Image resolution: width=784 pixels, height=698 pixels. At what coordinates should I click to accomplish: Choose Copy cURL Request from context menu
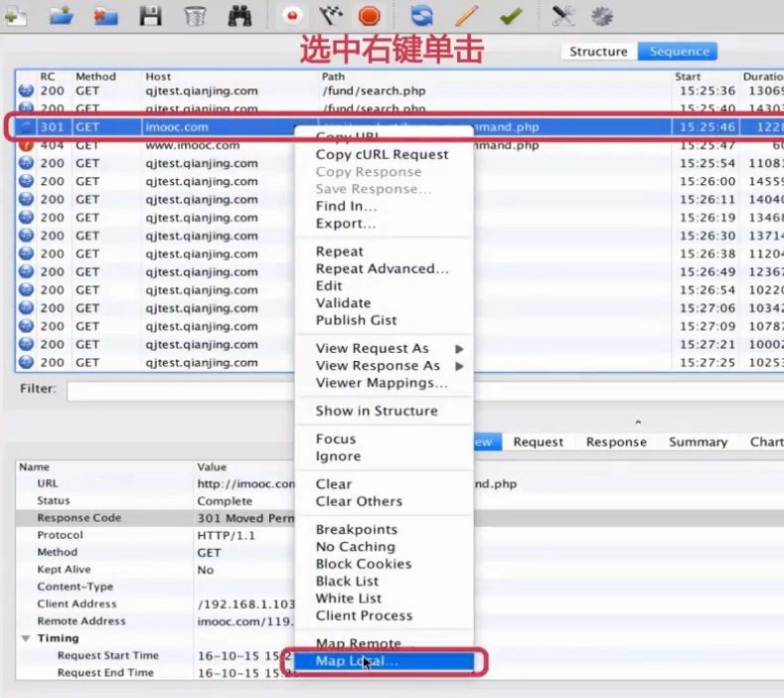(x=382, y=154)
